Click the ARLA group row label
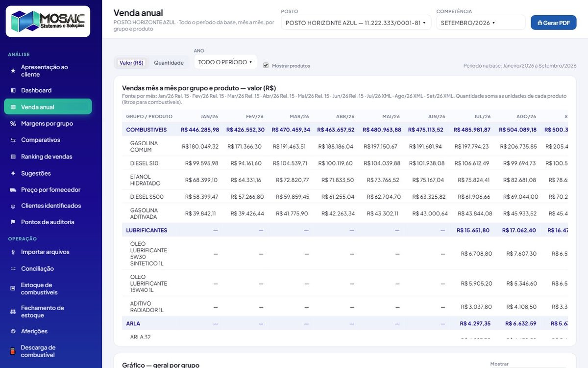This screenshot has width=588, height=368. (x=133, y=324)
